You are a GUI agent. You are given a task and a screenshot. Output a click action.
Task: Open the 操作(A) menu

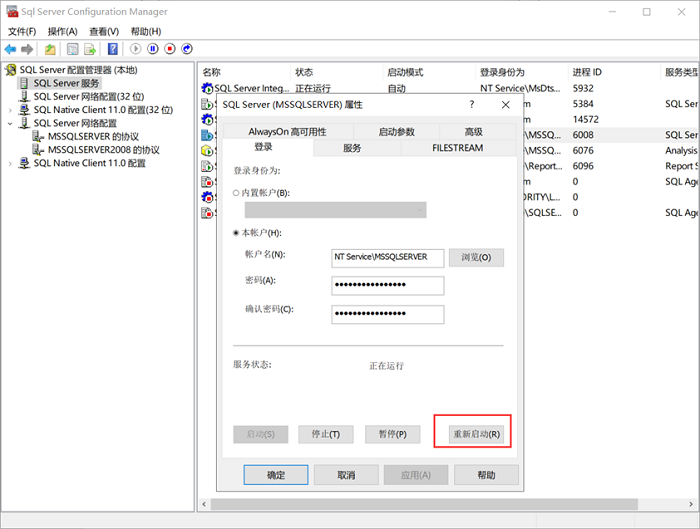click(x=62, y=31)
